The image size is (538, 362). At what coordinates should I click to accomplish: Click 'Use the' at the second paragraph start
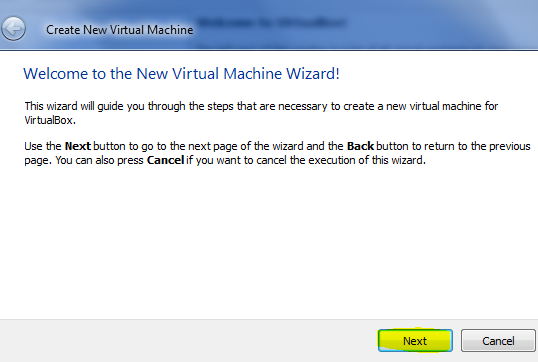click(43, 146)
